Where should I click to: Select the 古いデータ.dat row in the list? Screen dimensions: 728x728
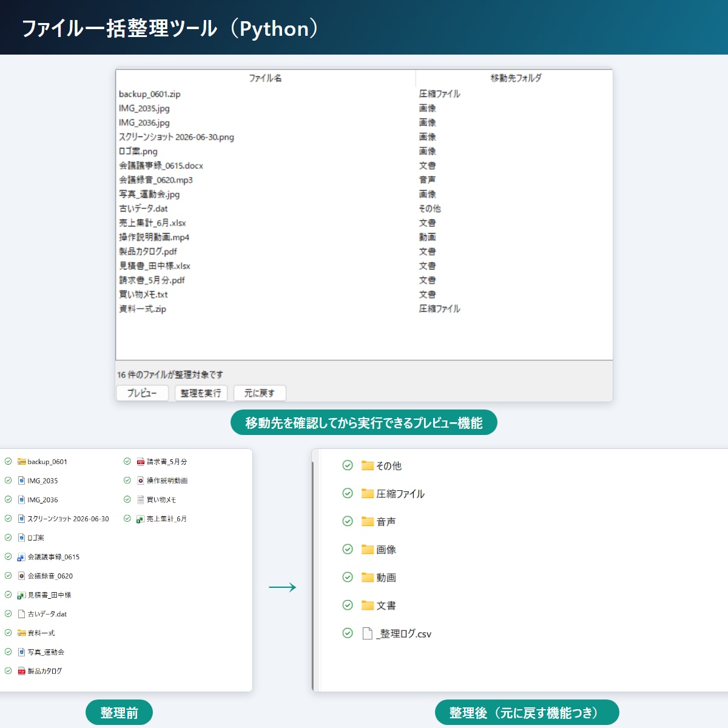[364, 209]
